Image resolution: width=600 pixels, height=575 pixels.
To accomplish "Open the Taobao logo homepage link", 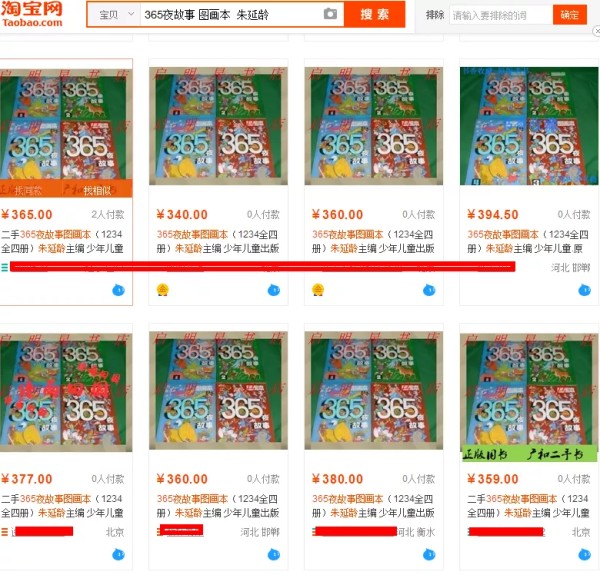I will 32,14.
